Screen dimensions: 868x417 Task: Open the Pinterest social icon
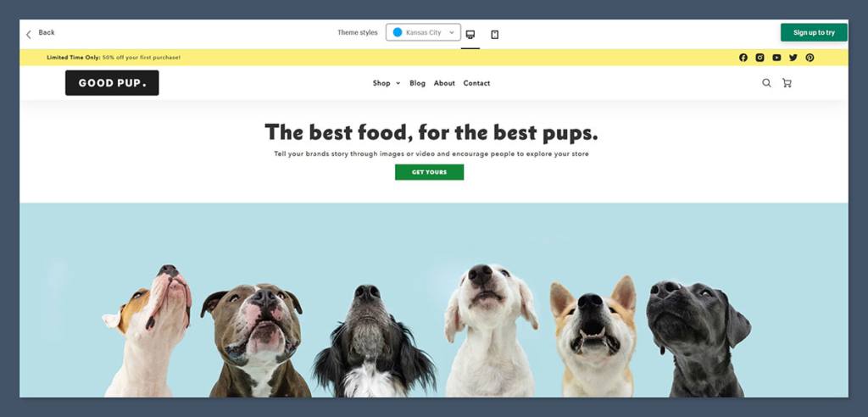tap(810, 58)
